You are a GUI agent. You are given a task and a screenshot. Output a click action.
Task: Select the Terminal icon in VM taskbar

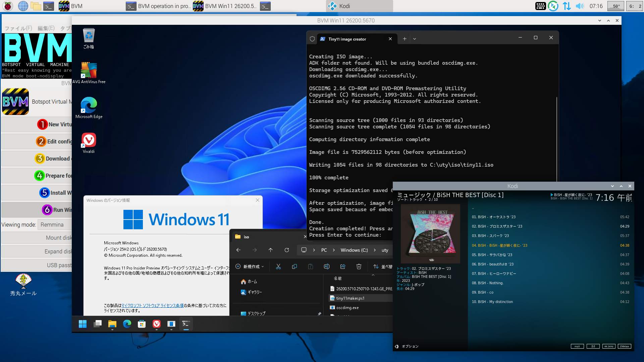[x=186, y=324]
